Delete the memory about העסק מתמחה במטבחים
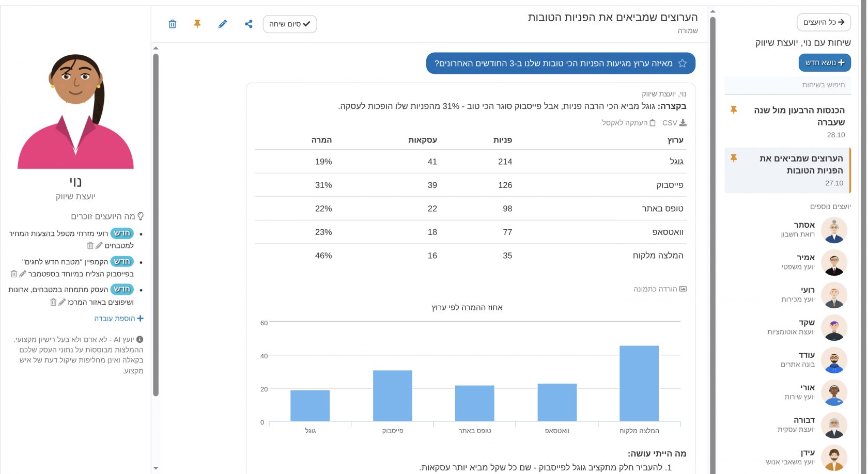868x474 pixels. point(53,302)
